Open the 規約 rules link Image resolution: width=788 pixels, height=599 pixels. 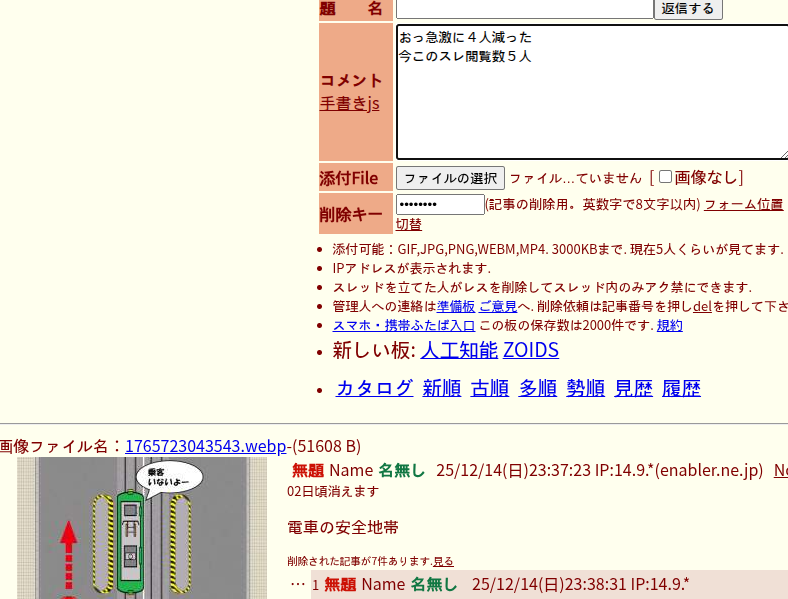[669, 325]
